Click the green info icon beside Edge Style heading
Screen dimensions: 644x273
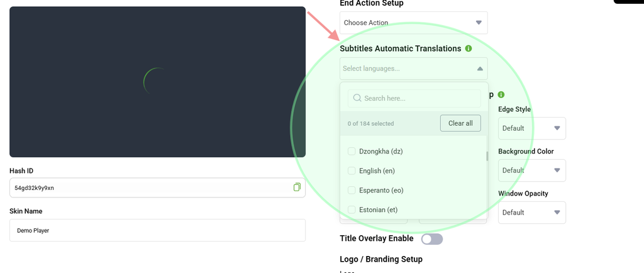pyautogui.click(x=501, y=94)
